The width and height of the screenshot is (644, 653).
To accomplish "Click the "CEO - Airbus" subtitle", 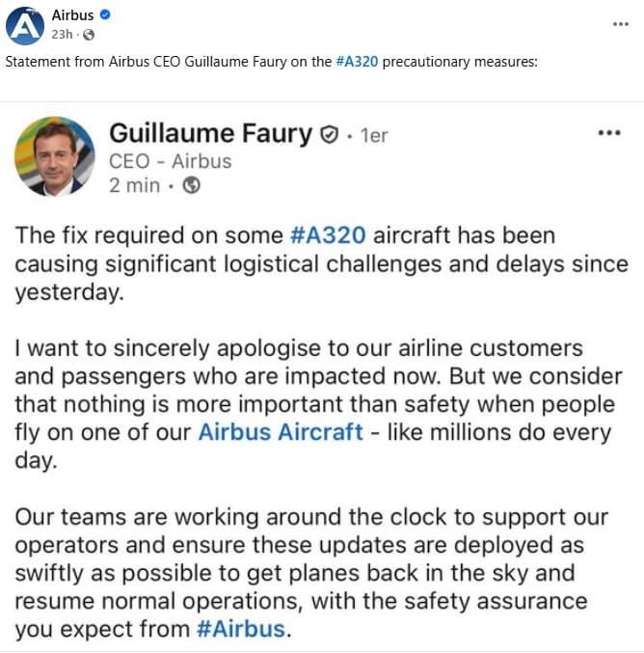I will click(x=171, y=161).
